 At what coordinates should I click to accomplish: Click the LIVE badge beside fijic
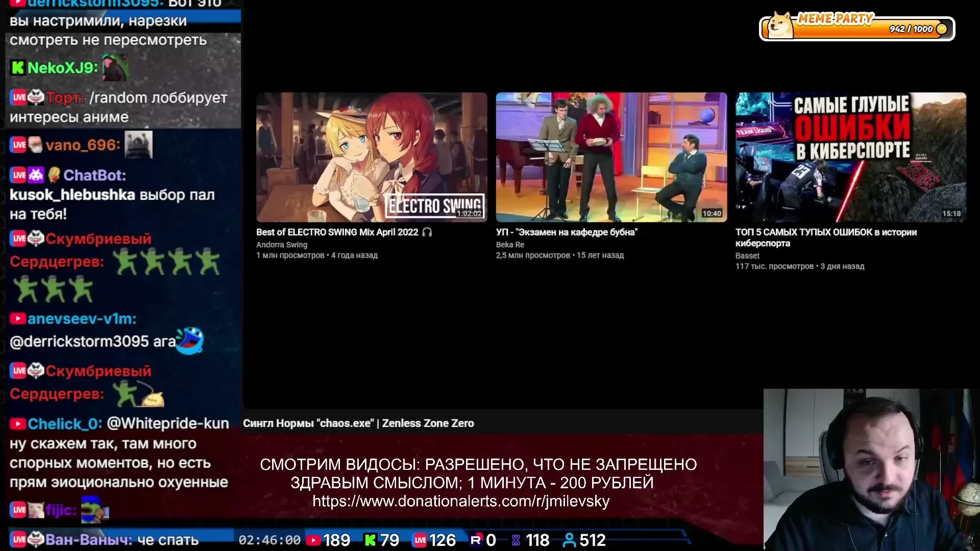click(x=19, y=509)
